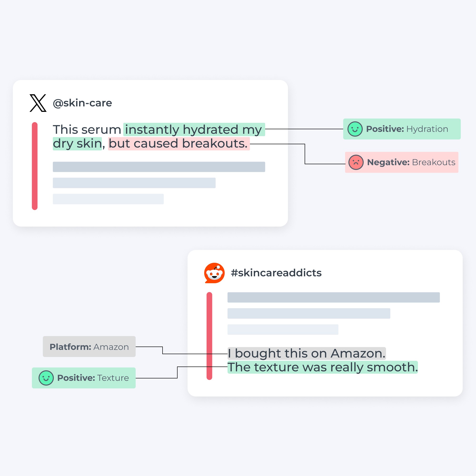Select the Negative: Breakouts tag
The height and width of the screenshot is (476, 476).
pos(402,162)
